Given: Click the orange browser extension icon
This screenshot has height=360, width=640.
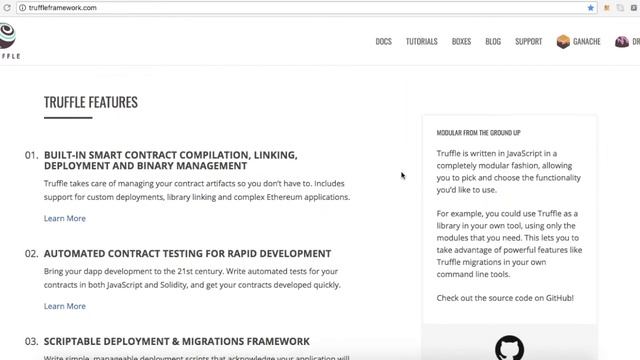Looking at the screenshot, I should tap(607, 8).
